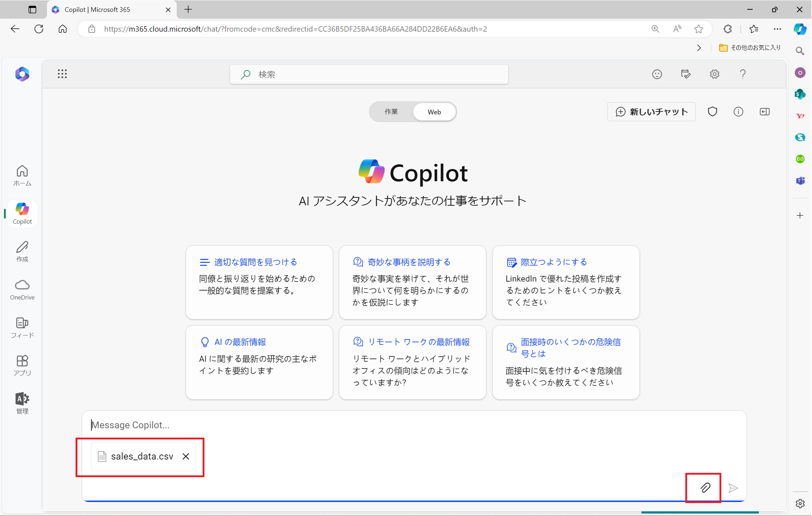The height and width of the screenshot is (516, 812).
Task: Add a site with sidebar plus icon
Action: coord(800,215)
